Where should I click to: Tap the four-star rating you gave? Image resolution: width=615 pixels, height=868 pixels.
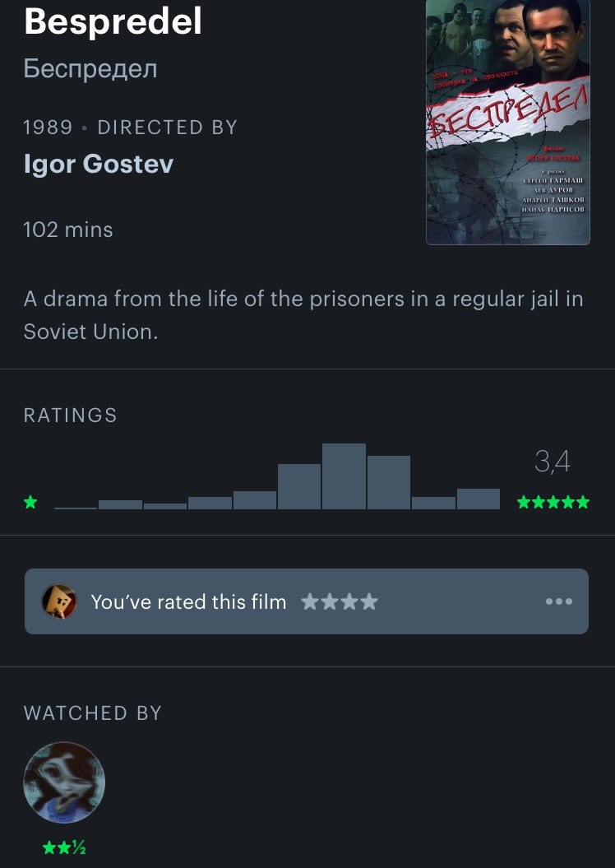[340, 601]
